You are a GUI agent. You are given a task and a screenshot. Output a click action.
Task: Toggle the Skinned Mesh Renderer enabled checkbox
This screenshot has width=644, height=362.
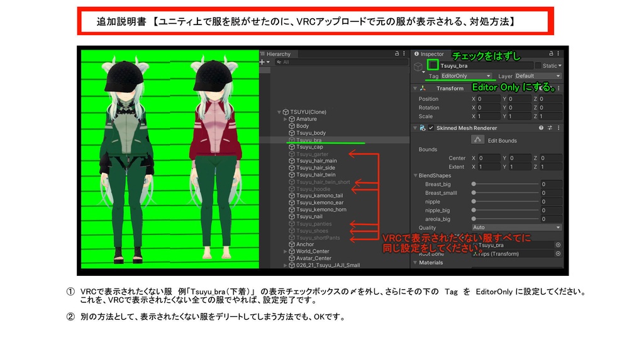click(431, 128)
